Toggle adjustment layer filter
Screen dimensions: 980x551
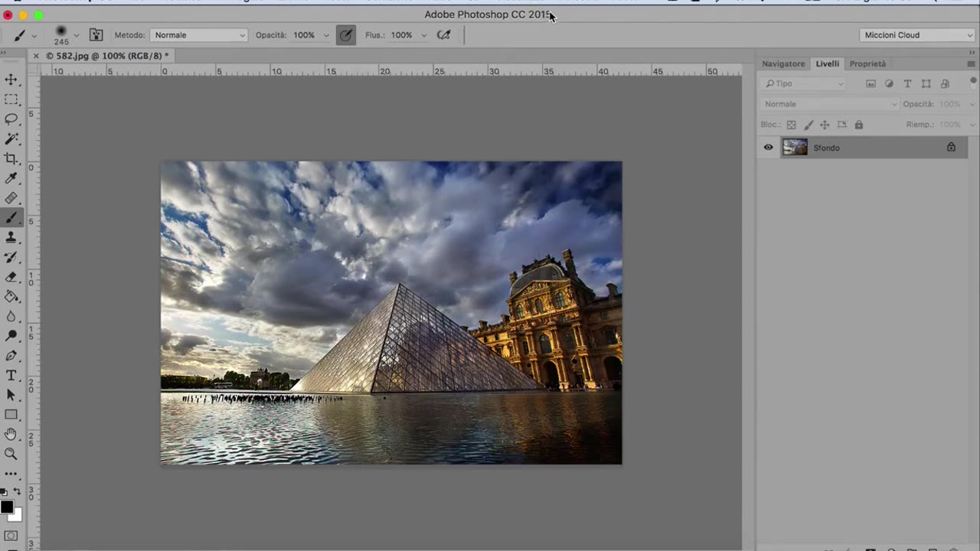[x=889, y=83]
